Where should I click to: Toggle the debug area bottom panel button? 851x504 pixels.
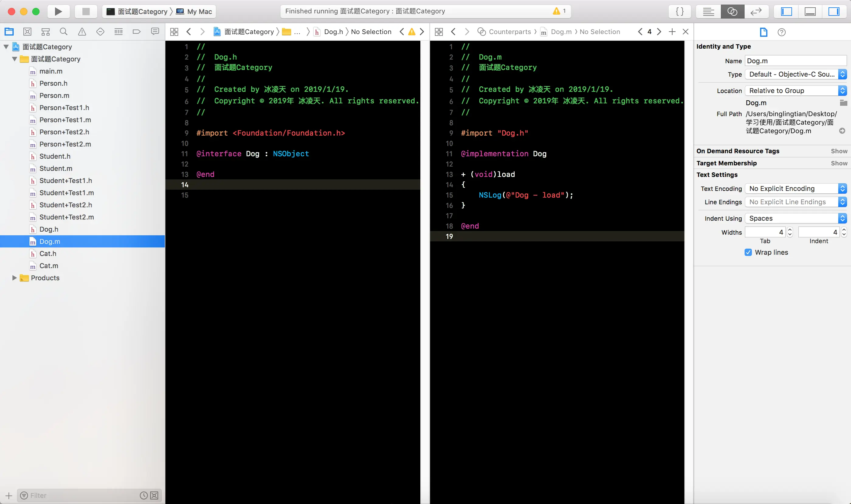pyautogui.click(x=810, y=12)
